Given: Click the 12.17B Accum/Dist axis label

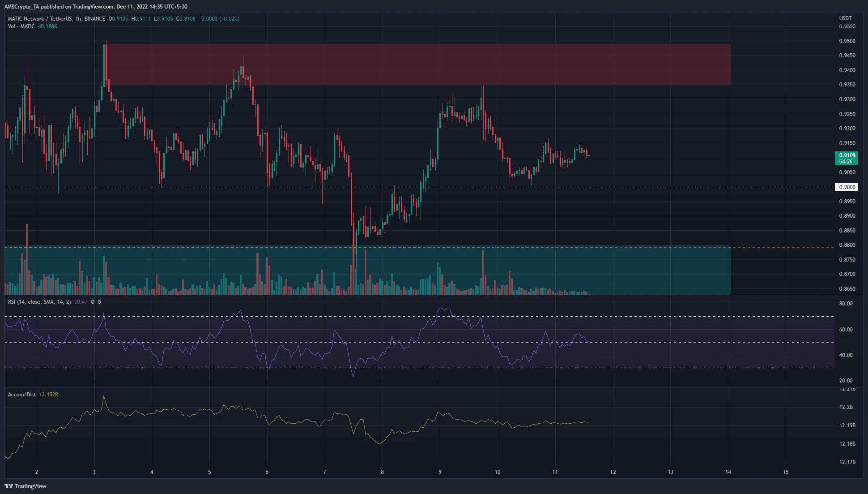Looking at the screenshot, I should [x=847, y=462].
